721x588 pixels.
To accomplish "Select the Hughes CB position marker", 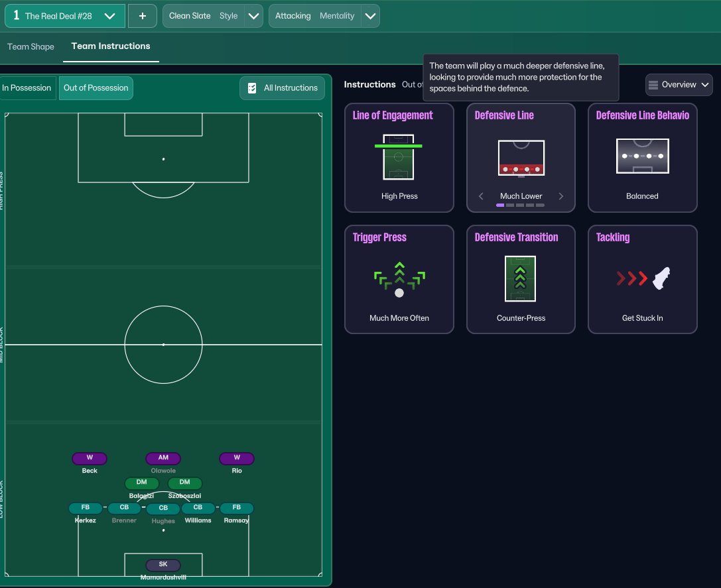I will tap(163, 508).
